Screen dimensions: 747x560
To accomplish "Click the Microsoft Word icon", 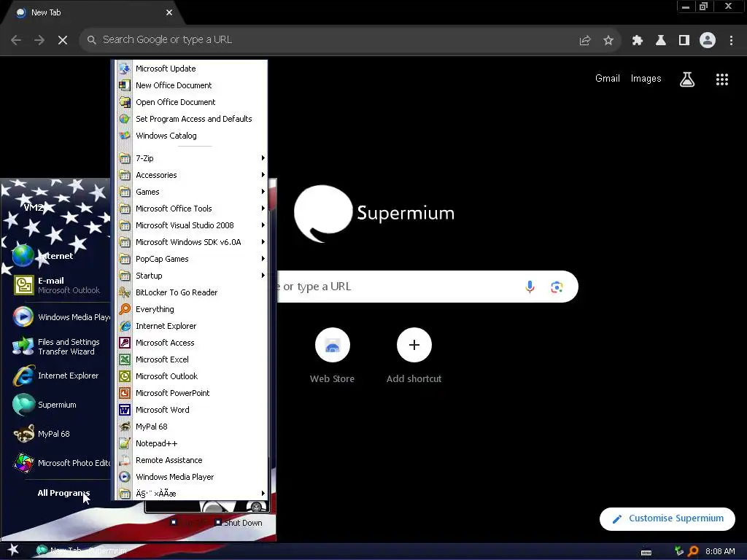I will (x=125, y=410).
